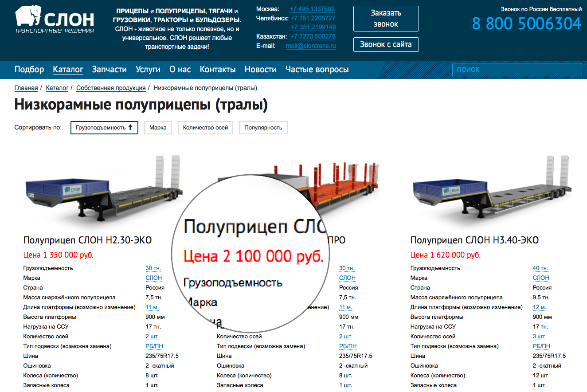The image size is (587, 392).
Task: Click РБ/ПН link of Н3.40-ЭКО
Action: click(x=541, y=346)
